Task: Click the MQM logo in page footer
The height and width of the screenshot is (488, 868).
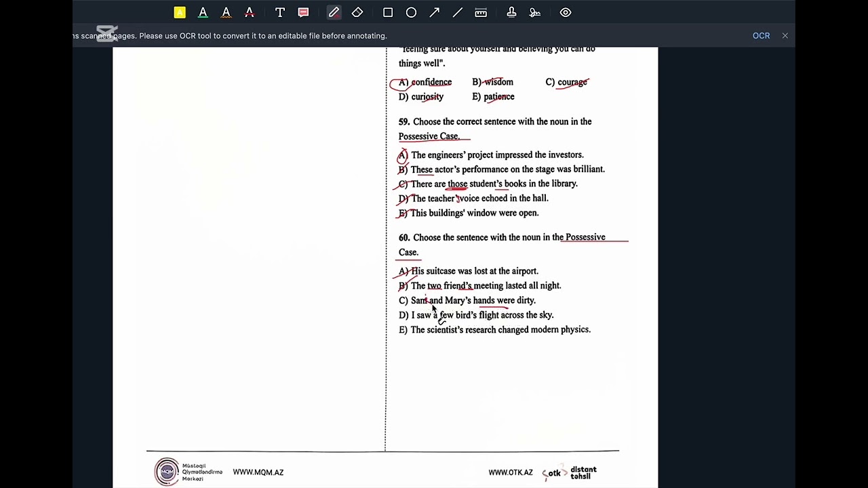Action: (188, 472)
